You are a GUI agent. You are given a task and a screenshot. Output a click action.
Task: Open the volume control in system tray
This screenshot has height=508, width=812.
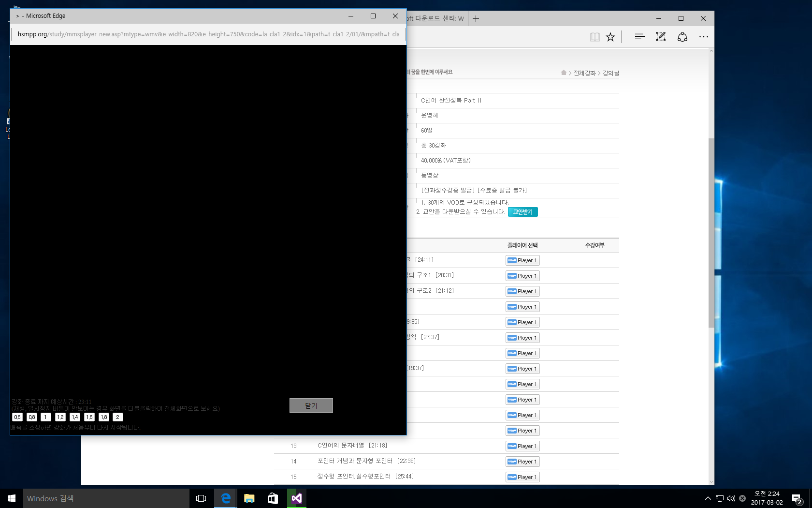pos(731,498)
